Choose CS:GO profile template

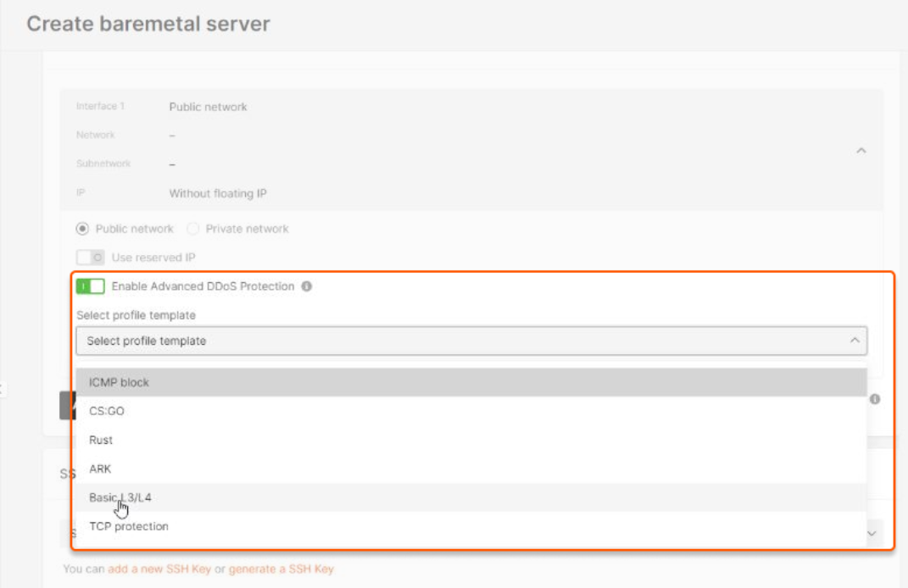(x=471, y=412)
